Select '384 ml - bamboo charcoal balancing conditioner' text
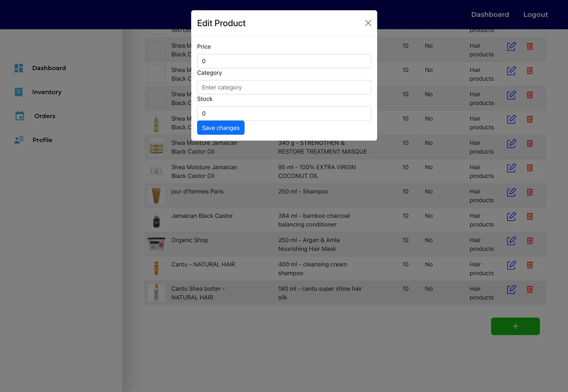 [x=314, y=220]
